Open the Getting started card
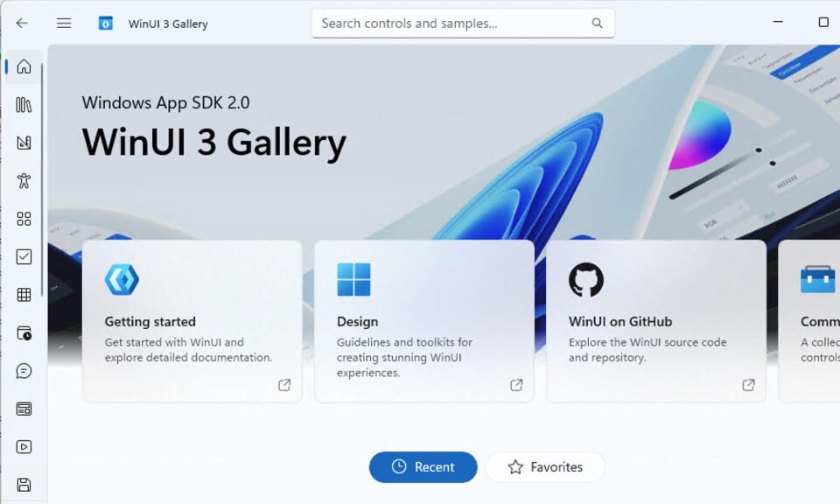 pos(192,321)
